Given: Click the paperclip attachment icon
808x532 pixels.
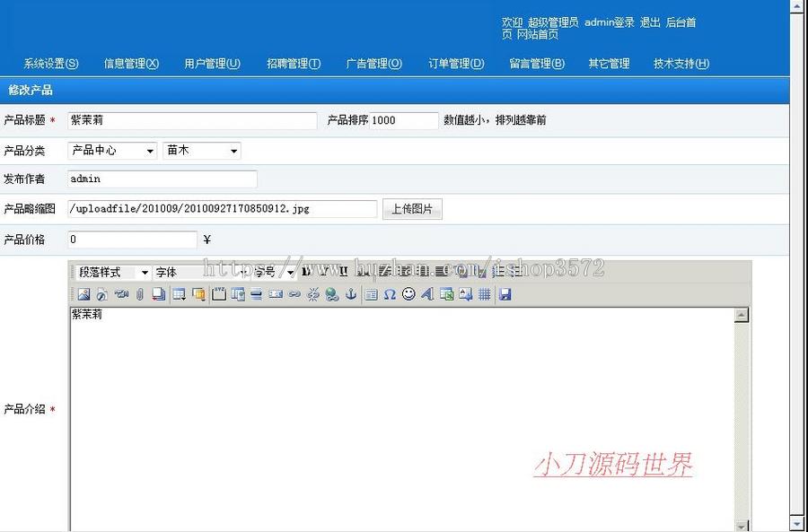Looking at the screenshot, I should (x=140, y=294).
